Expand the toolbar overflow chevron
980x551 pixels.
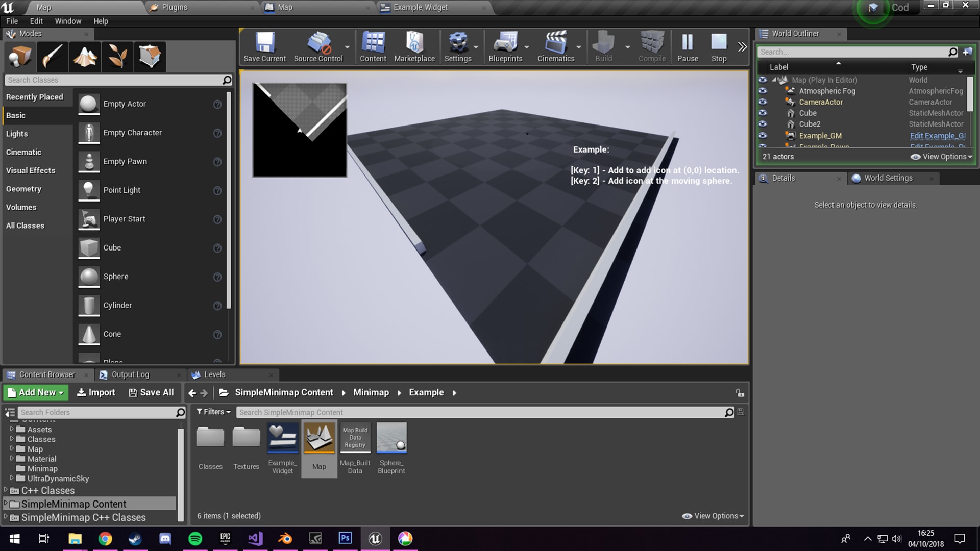[x=742, y=47]
